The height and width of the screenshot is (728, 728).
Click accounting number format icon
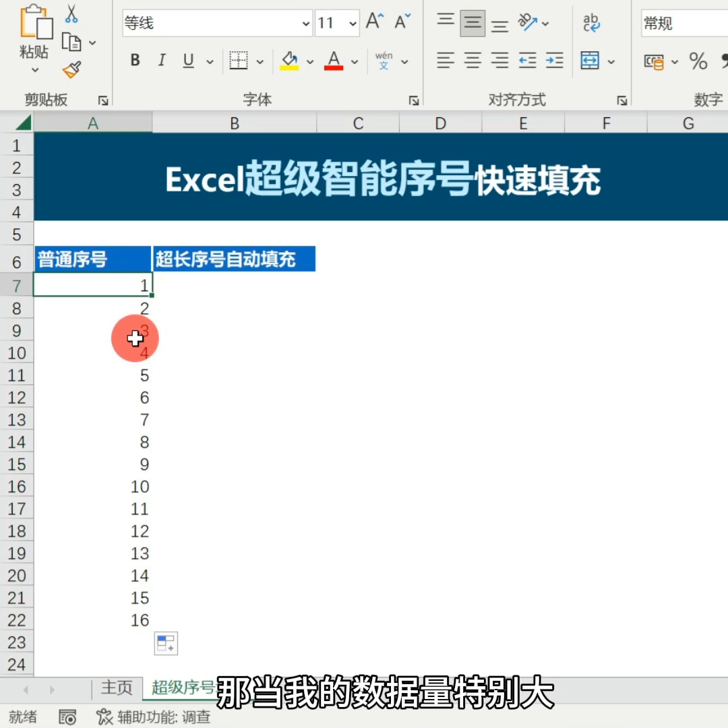[654, 61]
